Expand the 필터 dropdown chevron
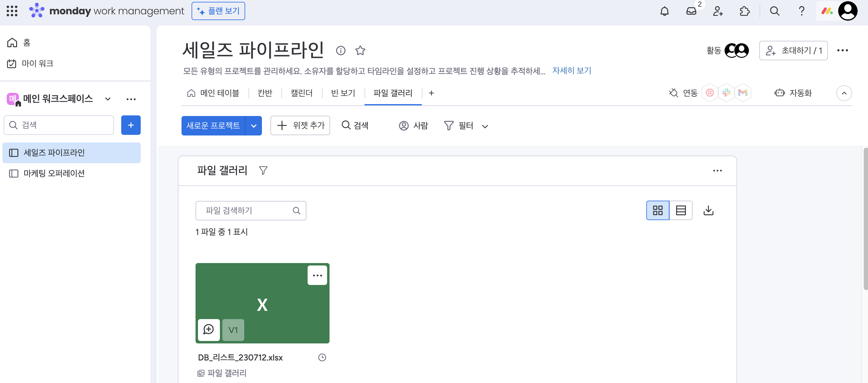This screenshot has height=383, width=868. (x=485, y=126)
